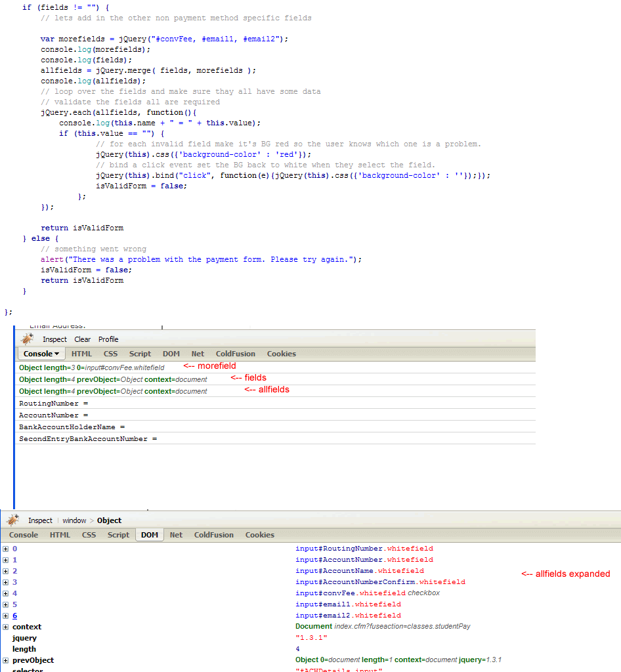This screenshot has width=621, height=672.
Task: Expand the row 0 tree node
Action: click(5, 549)
